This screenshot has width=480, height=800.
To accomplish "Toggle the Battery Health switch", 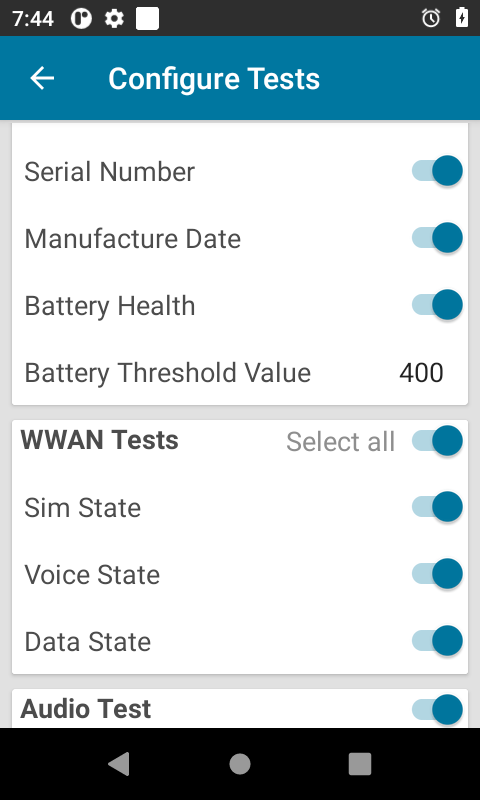I will [x=437, y=305].
